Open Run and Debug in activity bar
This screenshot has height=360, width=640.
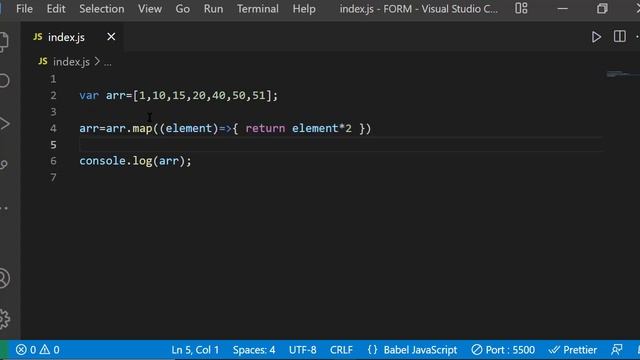coord(4,124)
